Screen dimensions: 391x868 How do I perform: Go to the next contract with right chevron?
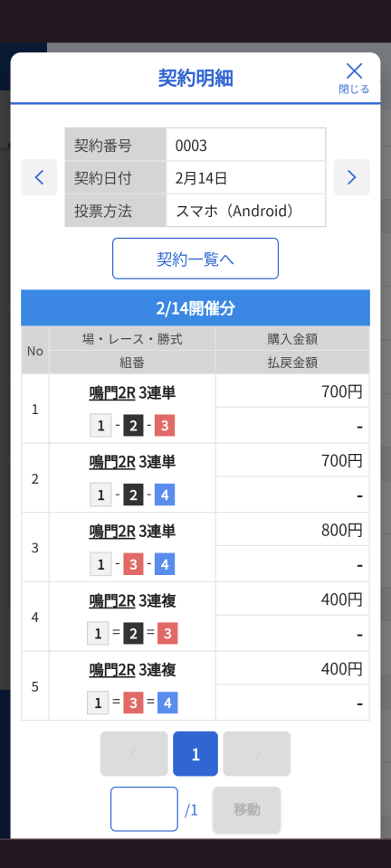[352, 177]
